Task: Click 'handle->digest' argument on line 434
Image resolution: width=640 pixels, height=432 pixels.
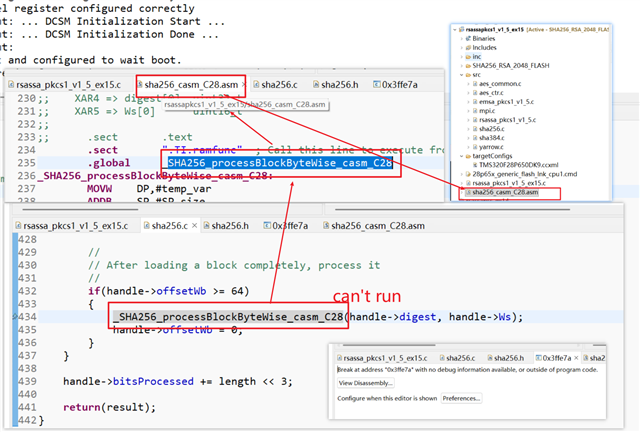Action: (393, 317)
